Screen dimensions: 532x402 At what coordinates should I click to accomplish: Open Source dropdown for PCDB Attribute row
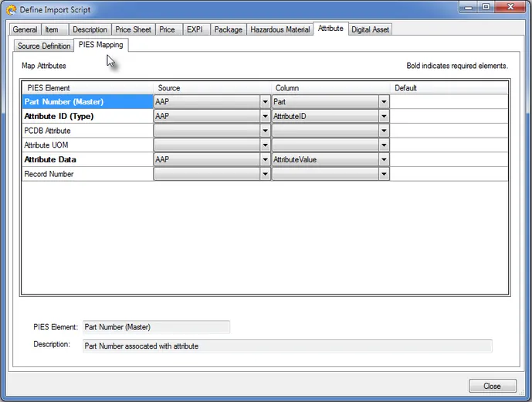click(265, 131)
